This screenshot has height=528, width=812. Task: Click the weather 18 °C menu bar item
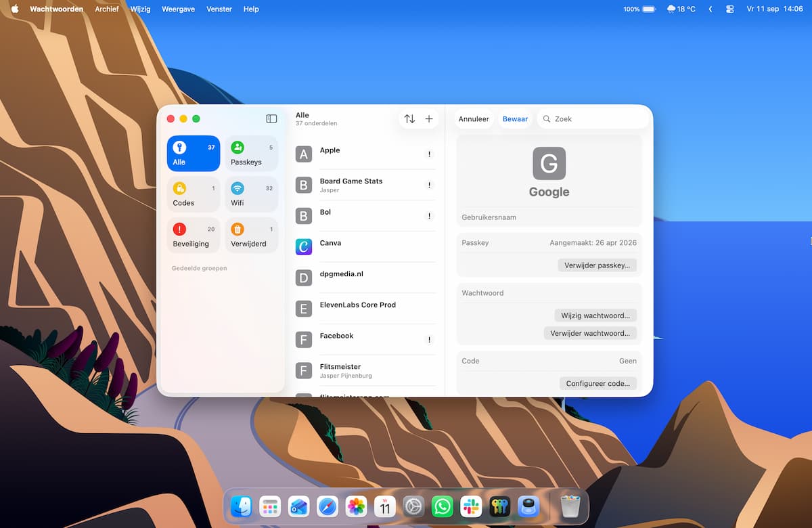681,9
